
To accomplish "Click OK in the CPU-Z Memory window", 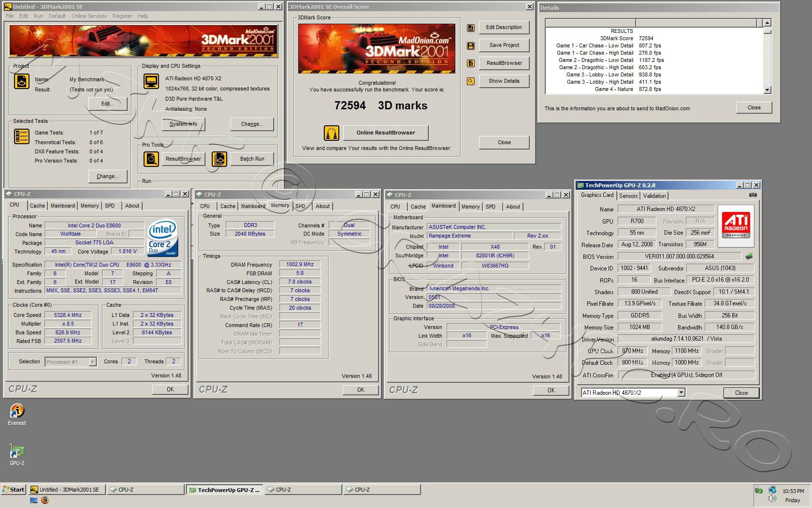I will 361,390.
